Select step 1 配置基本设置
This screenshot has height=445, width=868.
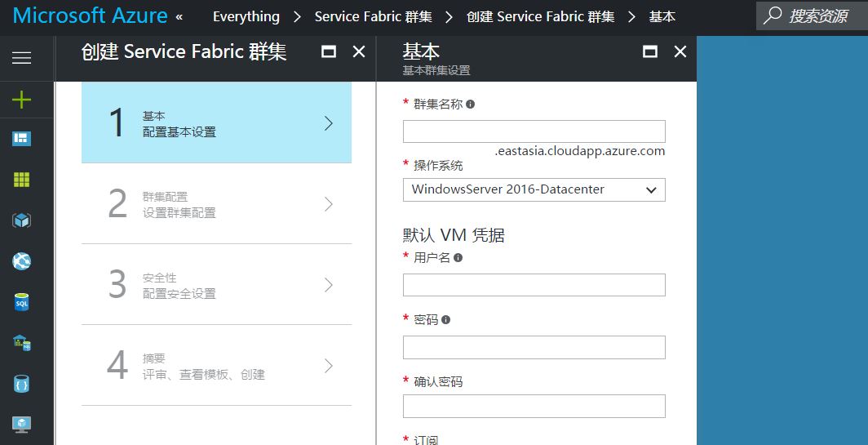(x=216, y=122)
